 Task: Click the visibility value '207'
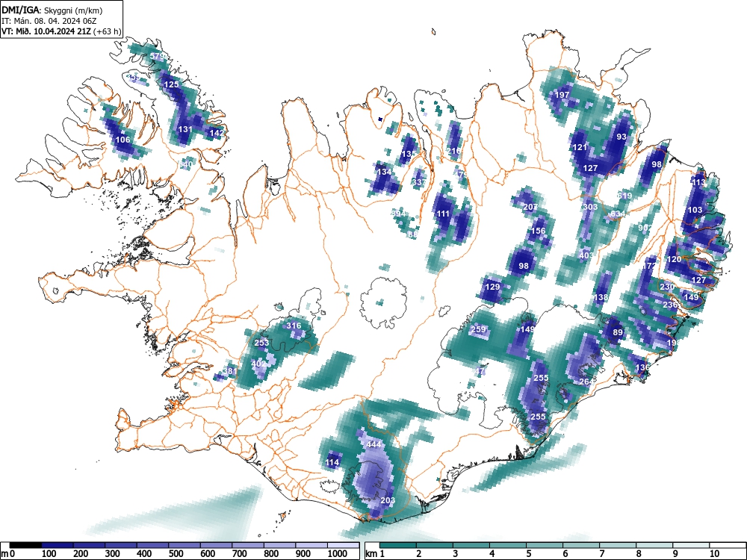pos(530,207)
